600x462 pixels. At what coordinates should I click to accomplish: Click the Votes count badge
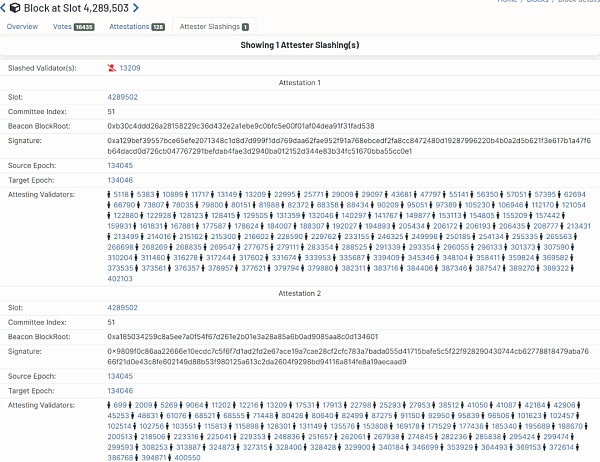(x=84, y=27)
